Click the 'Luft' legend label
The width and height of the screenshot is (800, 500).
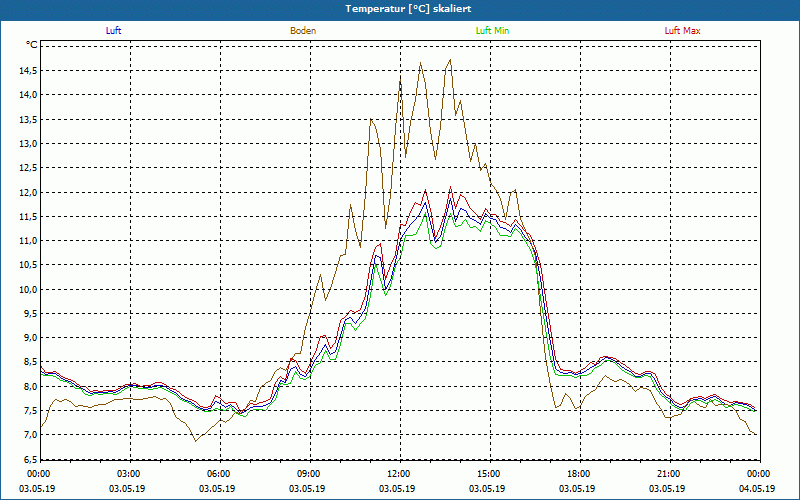point(113,31)
